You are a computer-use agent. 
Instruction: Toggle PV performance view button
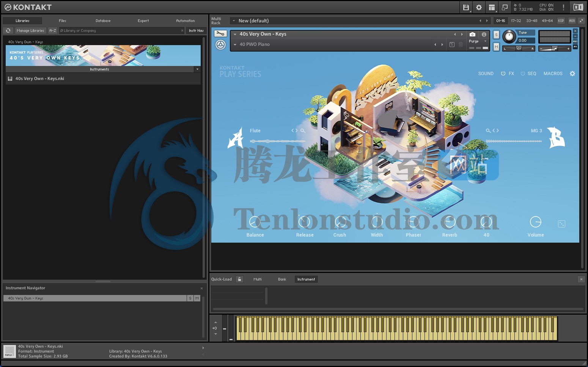click(x=575, y=47)
